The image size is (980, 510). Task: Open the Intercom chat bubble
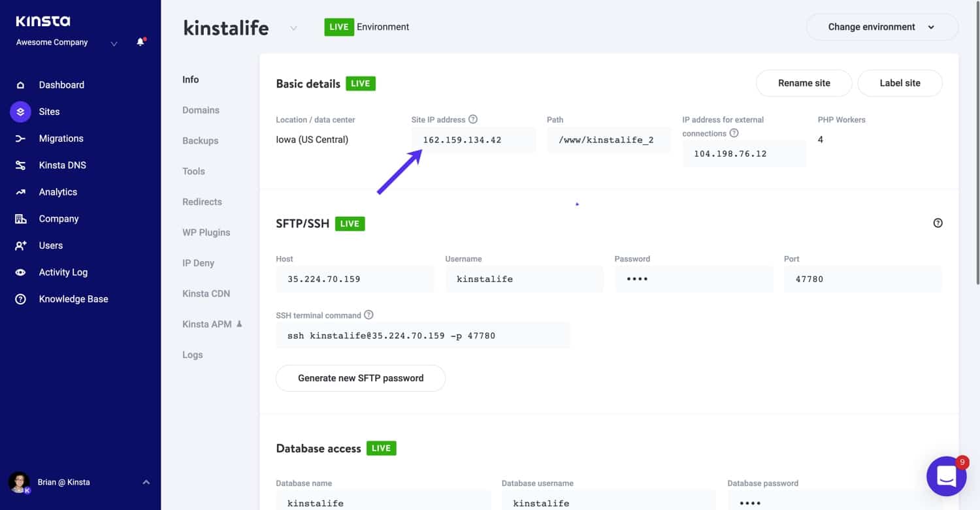(x=946, y=476)
